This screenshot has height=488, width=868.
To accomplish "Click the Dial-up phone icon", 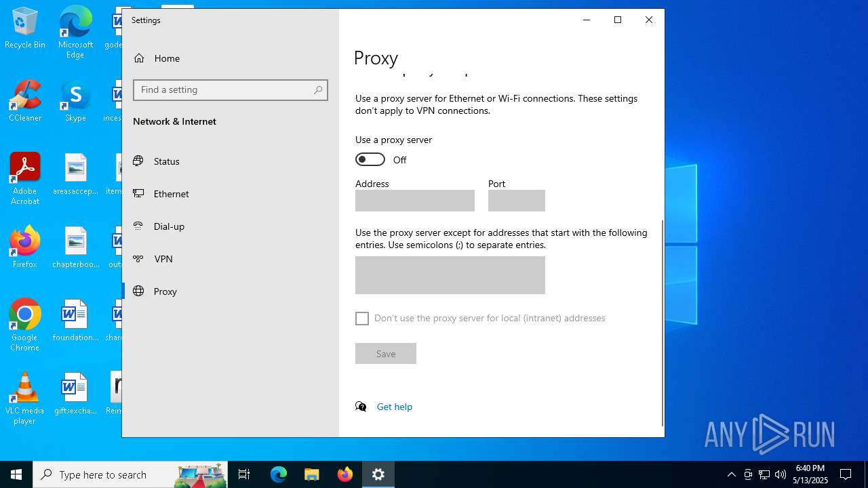I will point(138,226).
